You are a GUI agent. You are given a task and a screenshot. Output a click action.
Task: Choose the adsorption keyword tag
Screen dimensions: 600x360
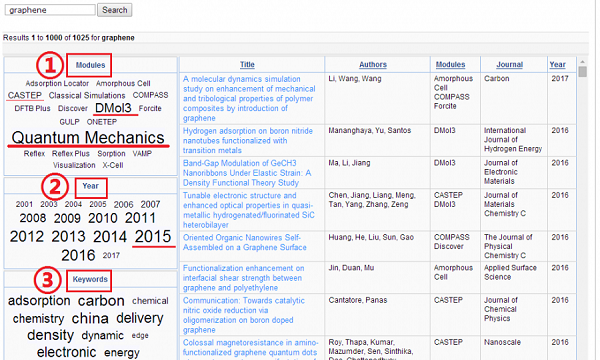39,301
